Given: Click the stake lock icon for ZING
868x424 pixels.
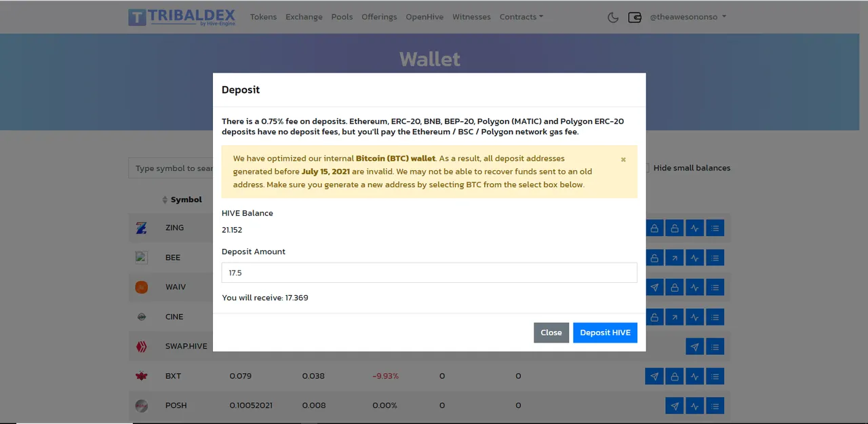Looking at the screenshot, I should pyautogui.click(x=654, y=228).
